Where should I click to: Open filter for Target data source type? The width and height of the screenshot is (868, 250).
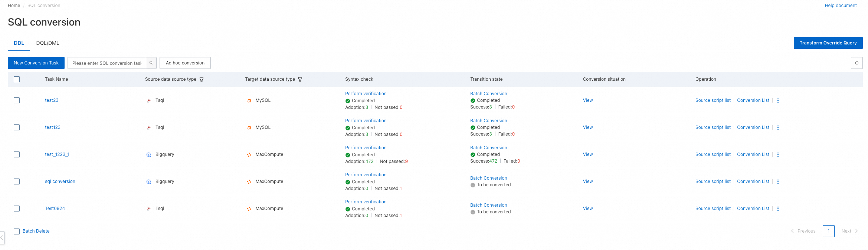[300, 79]
